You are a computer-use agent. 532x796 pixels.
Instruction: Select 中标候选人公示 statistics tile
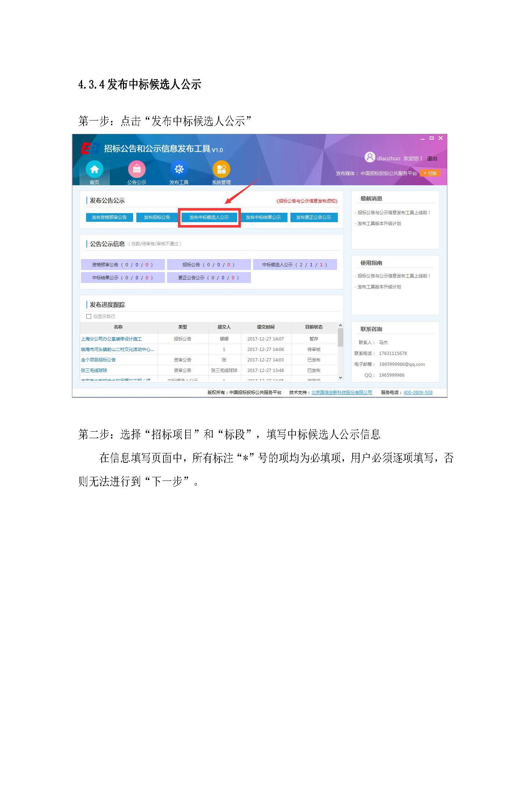click(295, 265)
